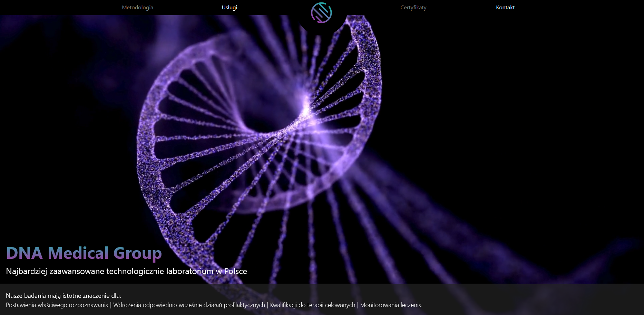Select the tagline 'Najbardziej zaawansowane technologicznie laboratorium w Polsce'

coord(126,271)
